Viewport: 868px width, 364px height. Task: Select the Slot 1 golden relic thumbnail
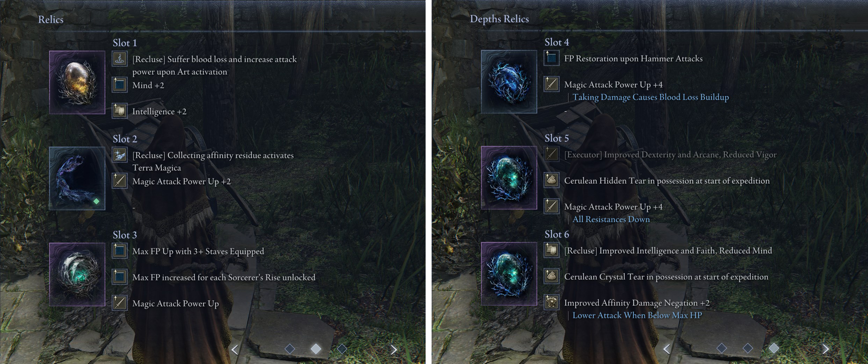click(77, 82)
